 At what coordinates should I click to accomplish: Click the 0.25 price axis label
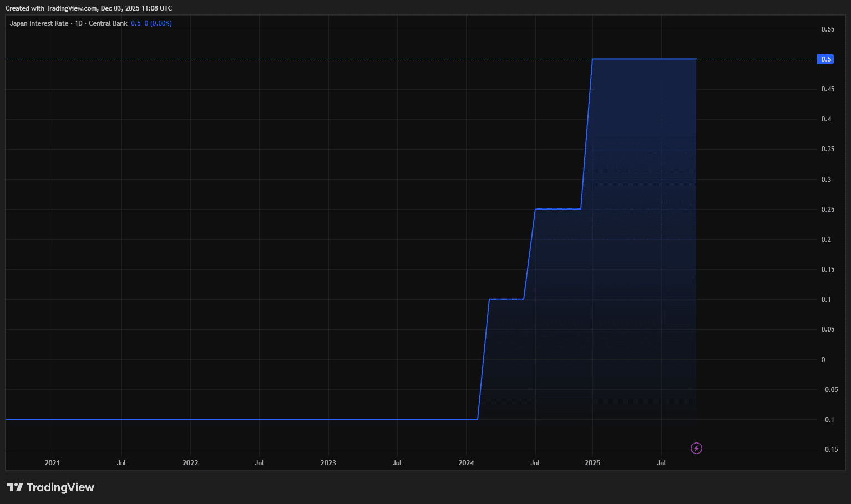[x=828, y=210]
